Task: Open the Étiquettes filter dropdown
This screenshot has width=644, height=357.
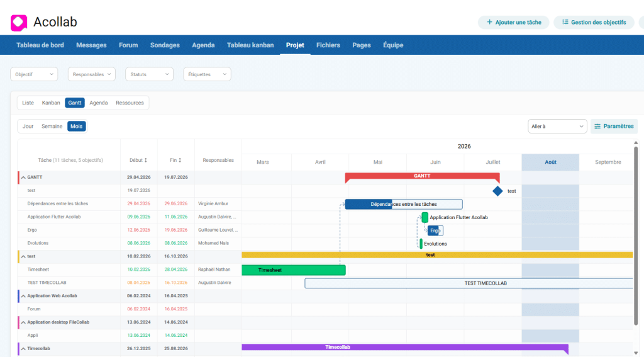Action: 207,74
